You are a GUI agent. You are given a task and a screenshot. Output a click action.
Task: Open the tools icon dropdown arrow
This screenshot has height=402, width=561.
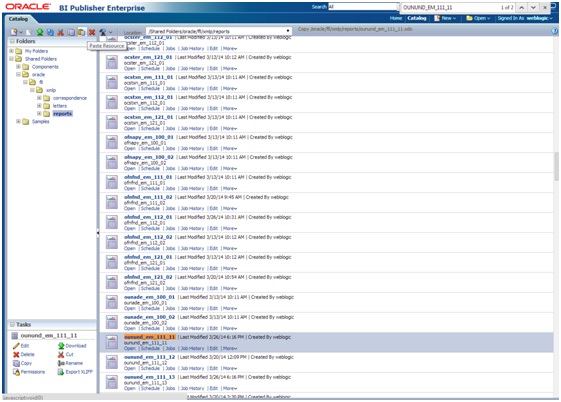coord(111,33)
